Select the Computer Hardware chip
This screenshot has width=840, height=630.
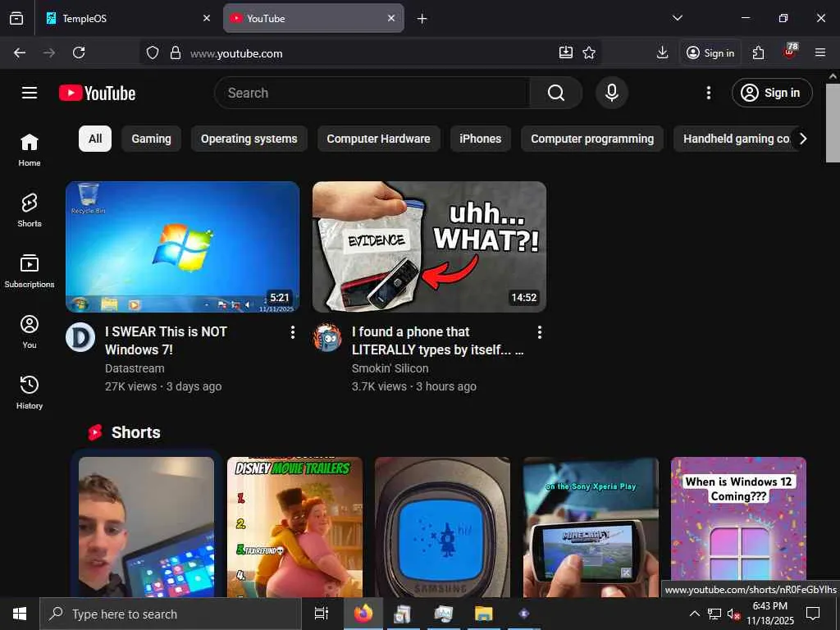(x=379, y=139)
